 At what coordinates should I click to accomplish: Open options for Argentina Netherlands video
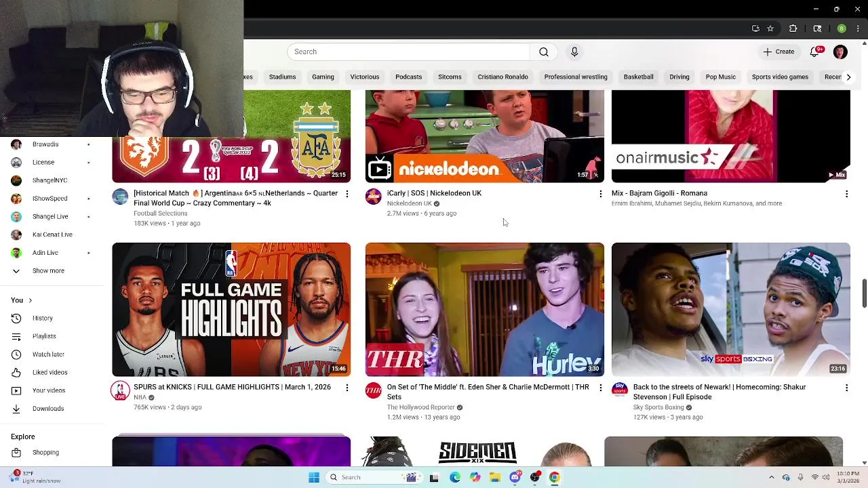tap(347, 194)
